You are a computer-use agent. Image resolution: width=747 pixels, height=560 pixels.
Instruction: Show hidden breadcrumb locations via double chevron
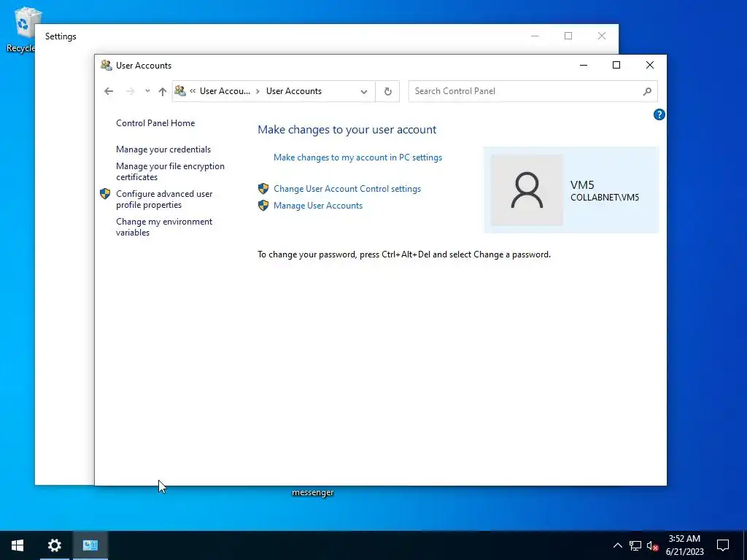click(193, 91)
